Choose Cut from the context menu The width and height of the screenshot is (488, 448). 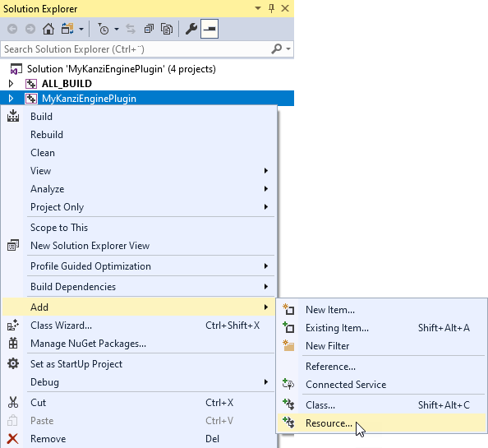click(139, 402)
